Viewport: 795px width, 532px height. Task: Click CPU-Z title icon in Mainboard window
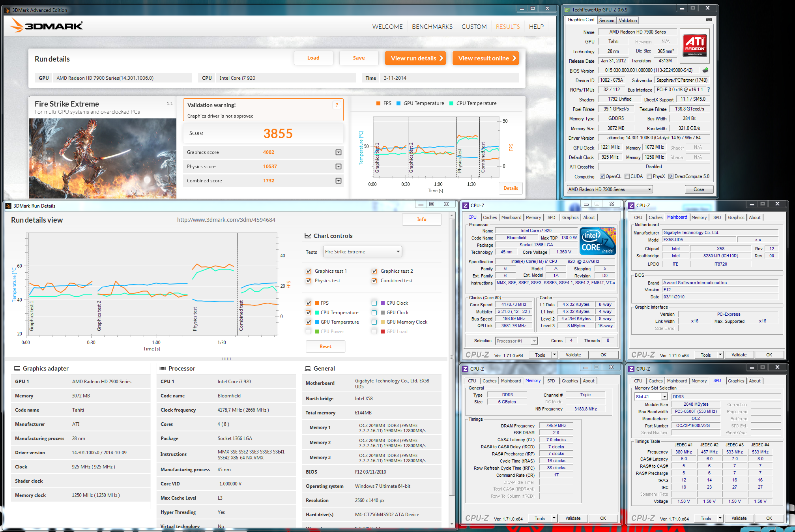(631, 205)
